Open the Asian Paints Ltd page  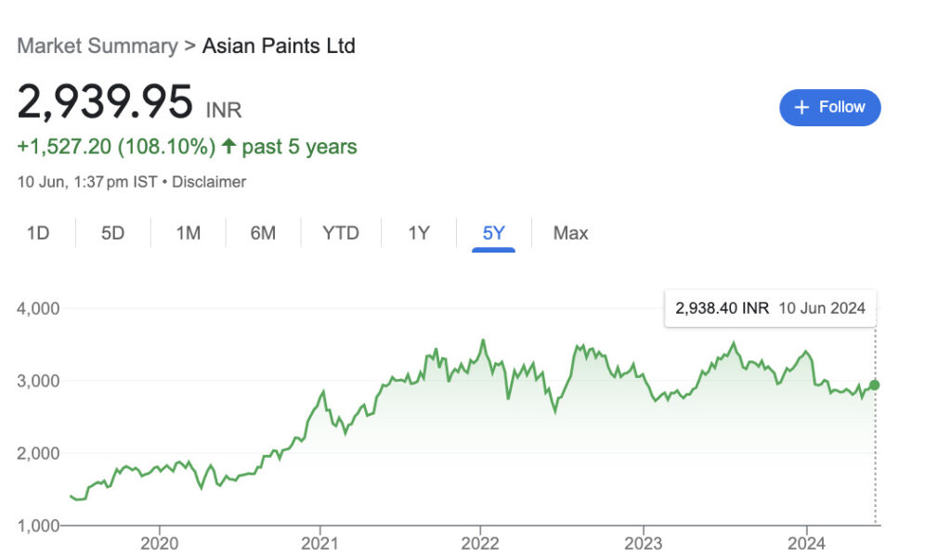click(278, 45)
